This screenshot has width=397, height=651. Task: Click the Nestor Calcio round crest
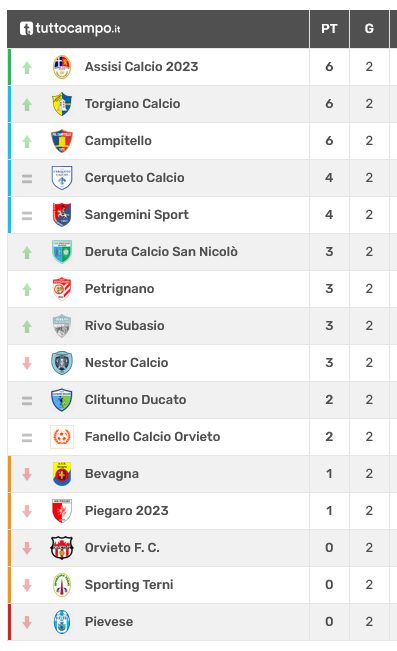point(62,363)
